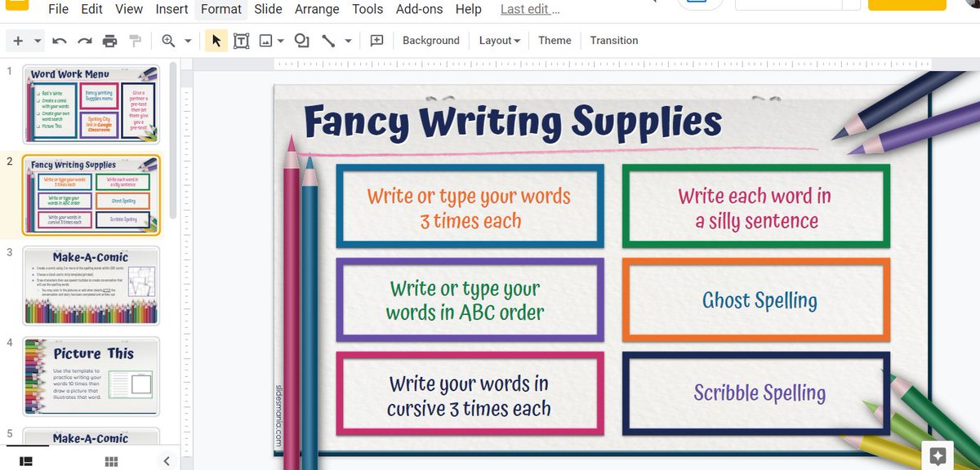Click the Shape tool icon
Screen dimensions: 980x470
click(x=301, y=41)
